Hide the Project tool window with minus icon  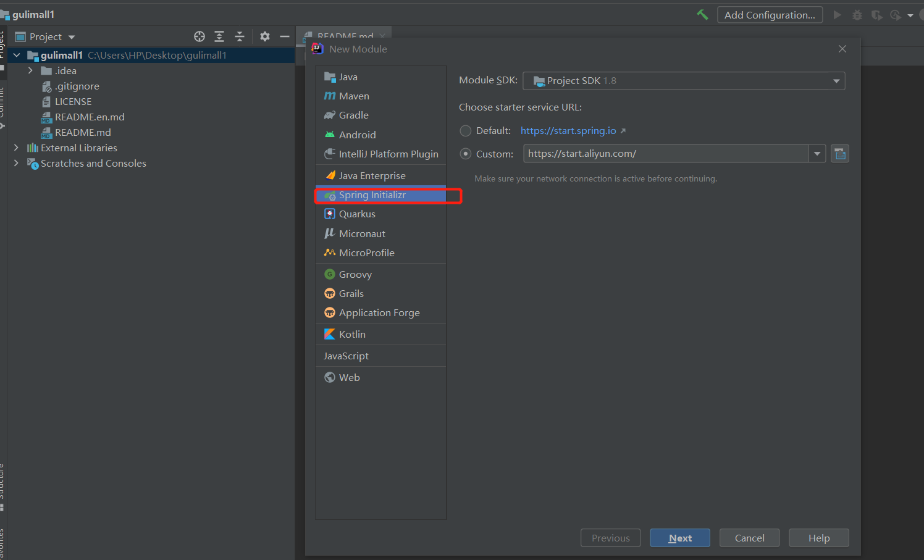(x=285, y=36)
